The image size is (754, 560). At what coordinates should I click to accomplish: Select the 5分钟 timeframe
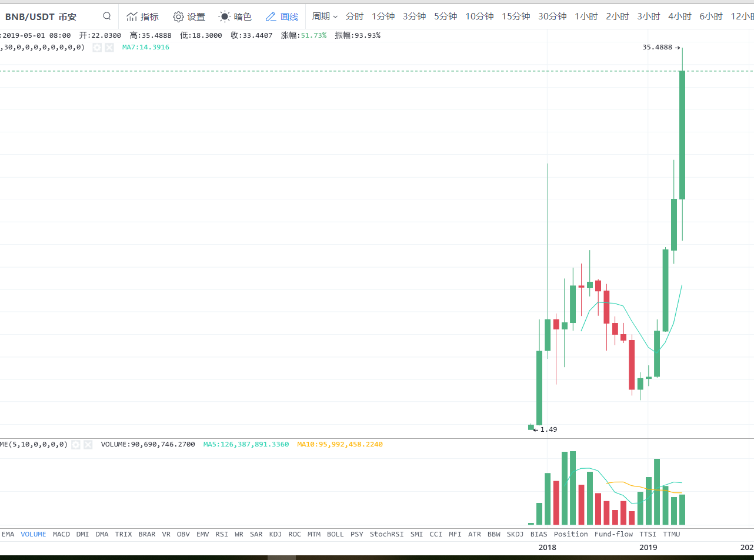click(x=446, y=16)
